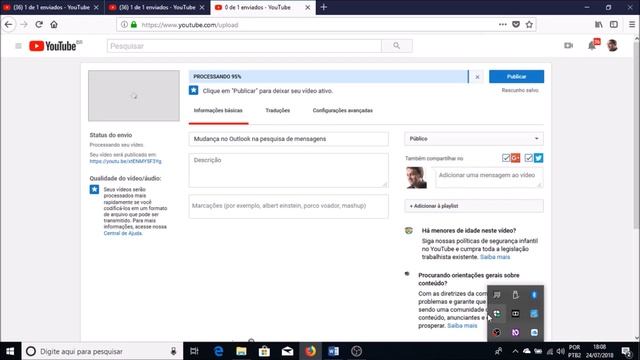Viewport: 640px width, 360px height.
Task: Click the Descrição text area
Action: [x=289, y=171]
